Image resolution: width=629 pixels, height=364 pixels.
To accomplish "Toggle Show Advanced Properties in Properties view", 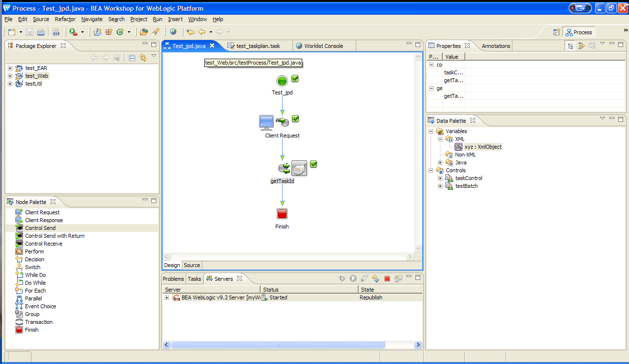I will (581, 45).
